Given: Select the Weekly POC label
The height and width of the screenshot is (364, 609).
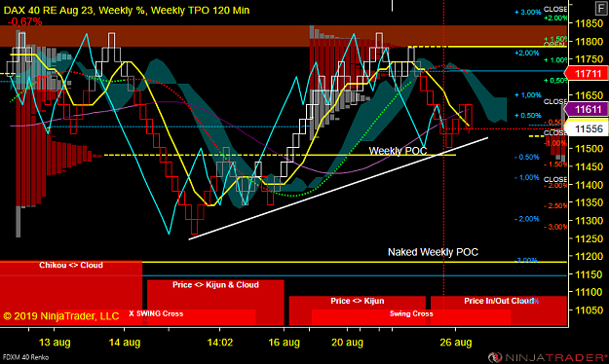Looking at the screenshot, I should (398, 151).
